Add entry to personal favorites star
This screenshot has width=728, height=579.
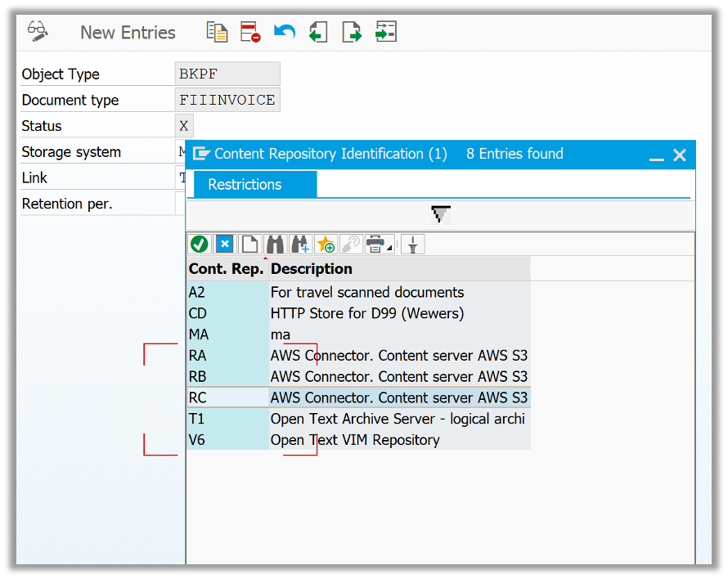(326, 244)
